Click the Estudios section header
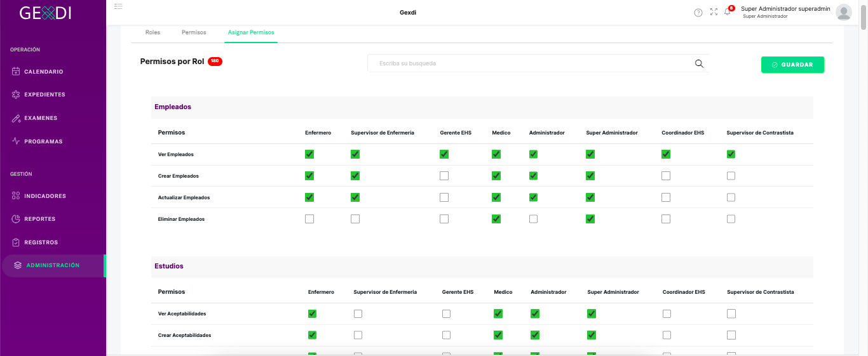 pyautogui.click(x=169, y=267)
